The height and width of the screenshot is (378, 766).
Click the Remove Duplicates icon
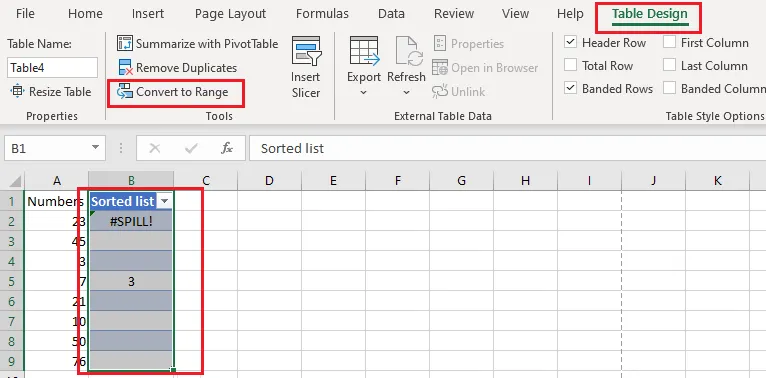(125, 67)
